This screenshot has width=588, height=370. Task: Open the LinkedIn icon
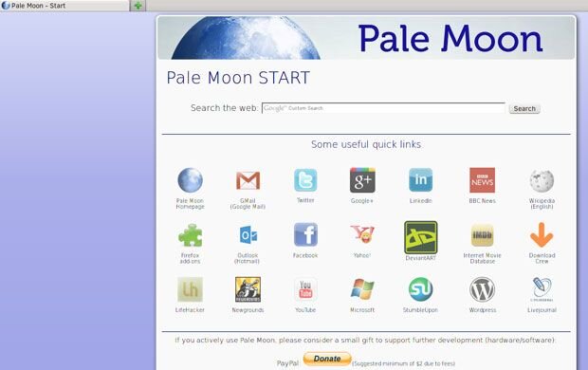420,180
